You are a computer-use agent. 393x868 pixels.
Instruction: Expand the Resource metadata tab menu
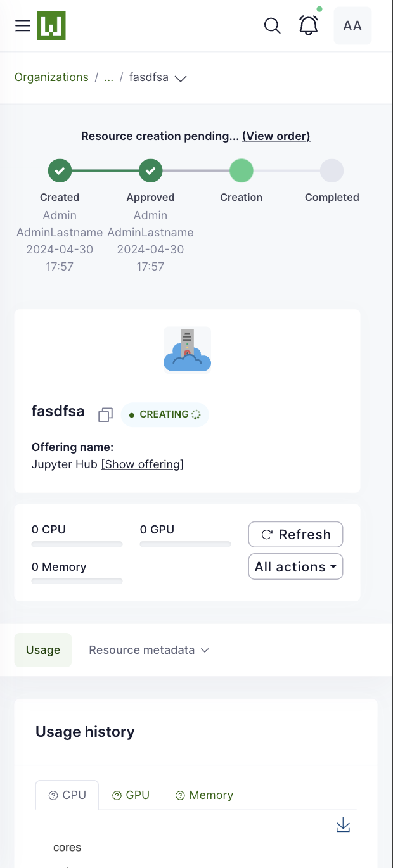[x=149, y=650]
